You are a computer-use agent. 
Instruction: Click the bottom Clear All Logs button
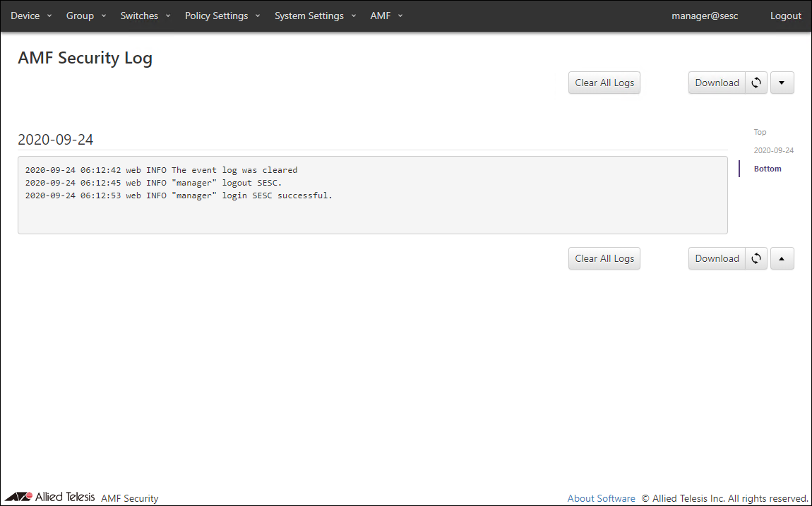pyautogui.click(x=604, y=258)
